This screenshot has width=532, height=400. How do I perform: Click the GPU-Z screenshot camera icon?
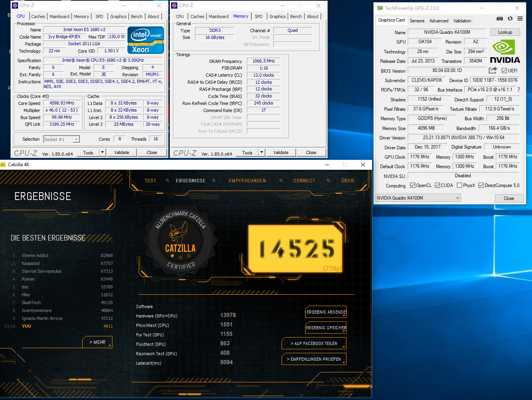499,18
